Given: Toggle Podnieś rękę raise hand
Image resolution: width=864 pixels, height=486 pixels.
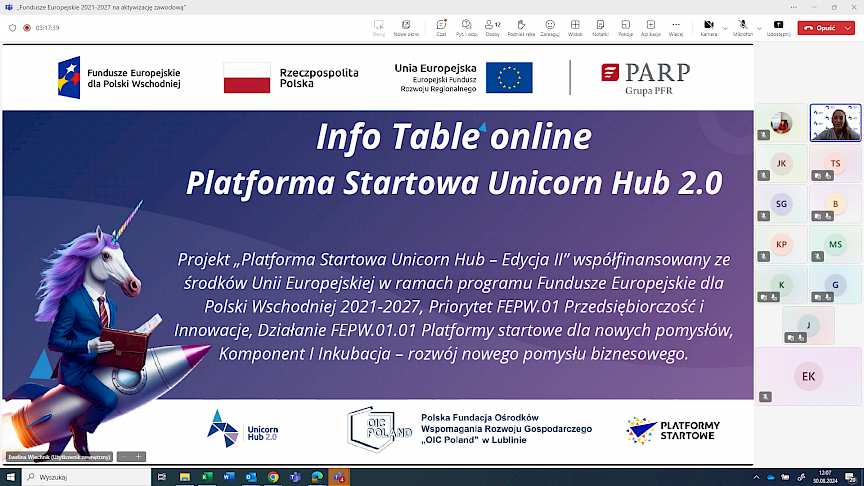Looking at the screenshot, I should tap(521, 28).
